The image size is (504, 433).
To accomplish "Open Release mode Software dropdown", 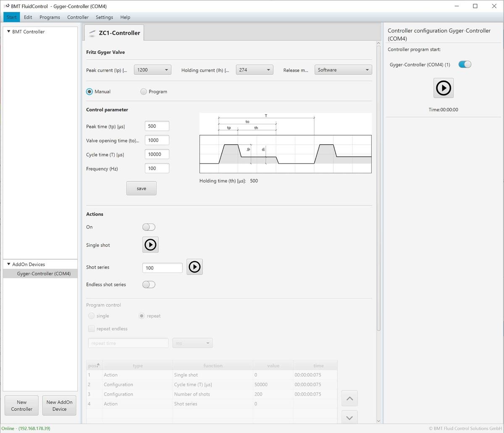I will click(343, 70).
